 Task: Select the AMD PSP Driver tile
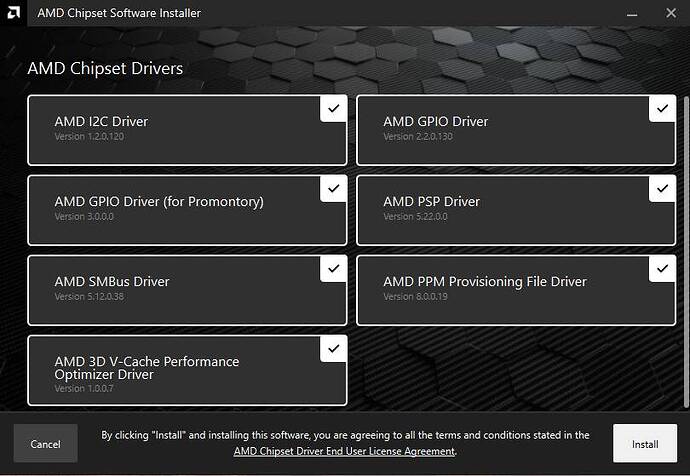tap(516, 210)
